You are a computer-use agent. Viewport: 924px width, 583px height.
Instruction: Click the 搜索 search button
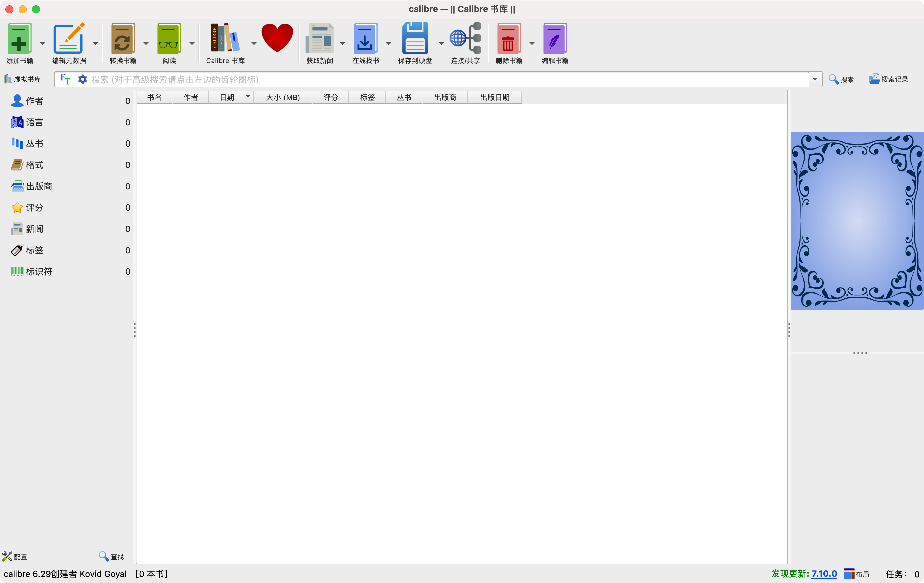[x=841, y=79]
